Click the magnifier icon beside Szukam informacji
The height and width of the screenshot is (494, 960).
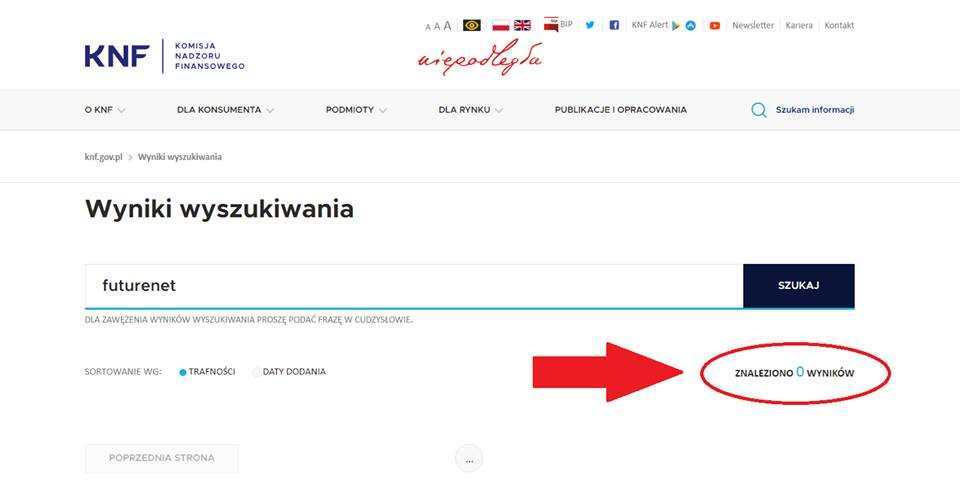(x=759, y=110)
